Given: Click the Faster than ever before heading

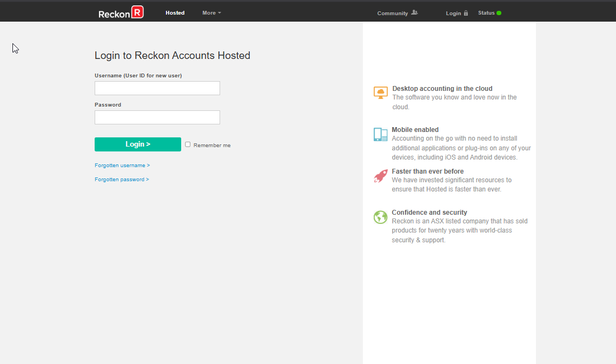Looking at the screenshot, I should pyautogui.click(x=427, y=171).
